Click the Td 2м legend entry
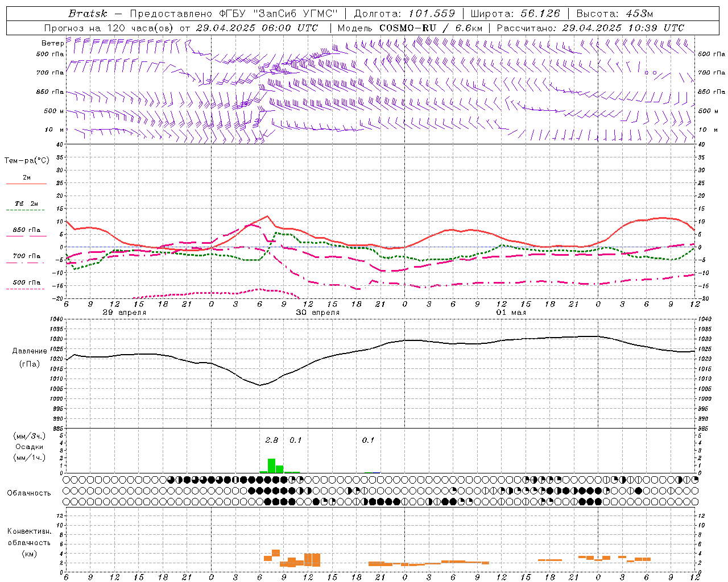 point(26,203)
